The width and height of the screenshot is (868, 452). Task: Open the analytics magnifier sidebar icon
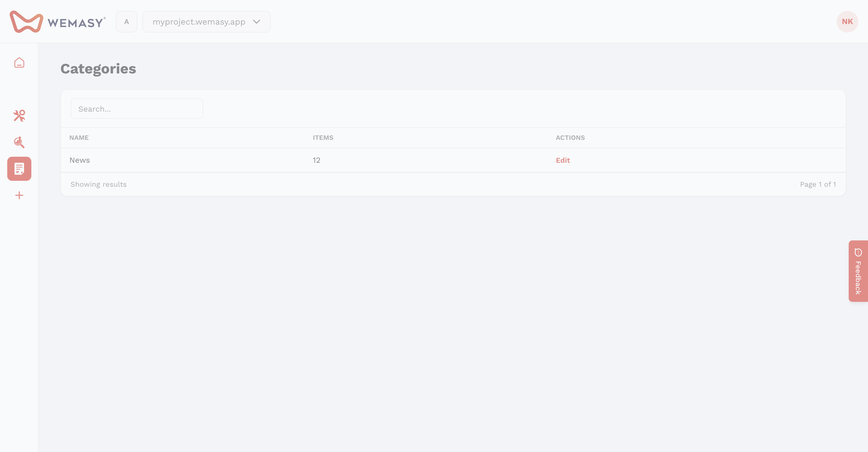tap(19, 142)
